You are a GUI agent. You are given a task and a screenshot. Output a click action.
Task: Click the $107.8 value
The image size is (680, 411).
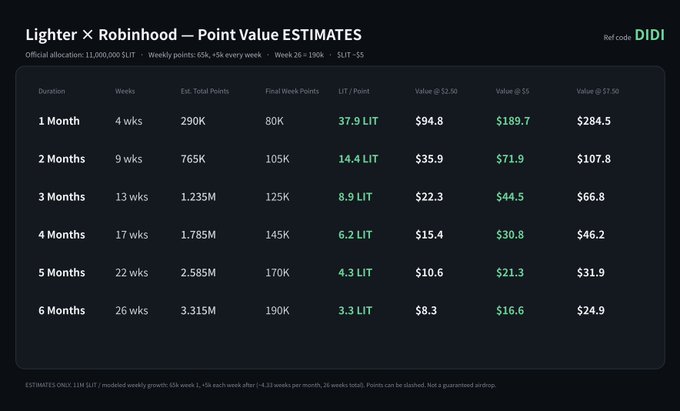click(x=594, y=159)
